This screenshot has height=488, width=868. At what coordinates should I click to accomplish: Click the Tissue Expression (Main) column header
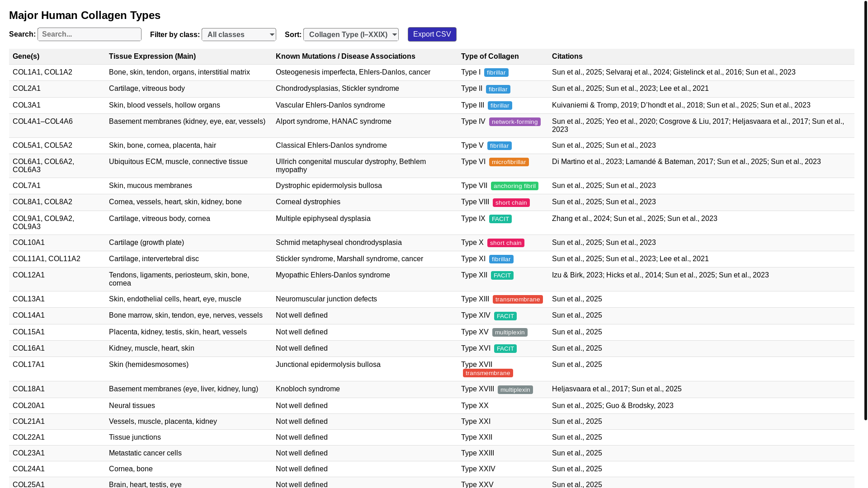tap(189, 56)
